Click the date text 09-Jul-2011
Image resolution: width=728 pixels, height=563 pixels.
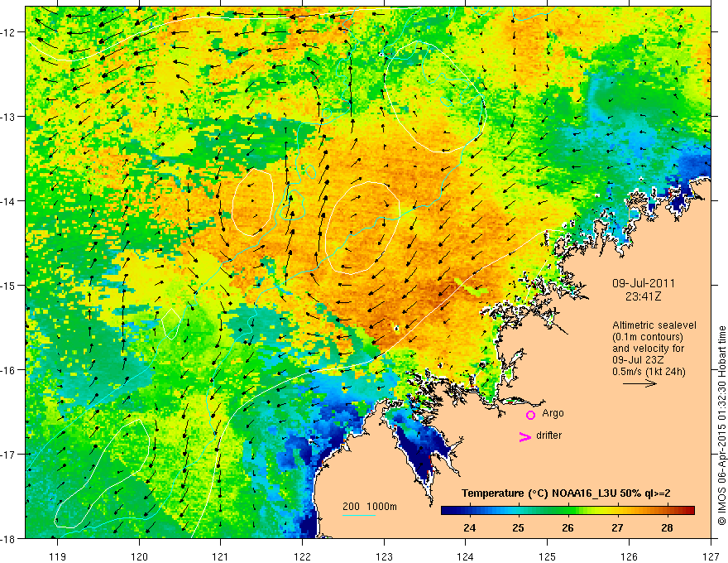(644, 283)
